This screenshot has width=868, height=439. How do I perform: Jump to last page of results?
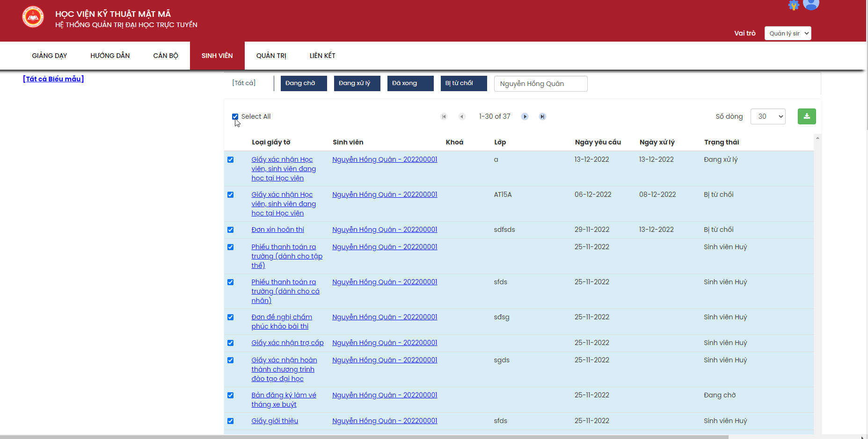[x=542, y=116]
